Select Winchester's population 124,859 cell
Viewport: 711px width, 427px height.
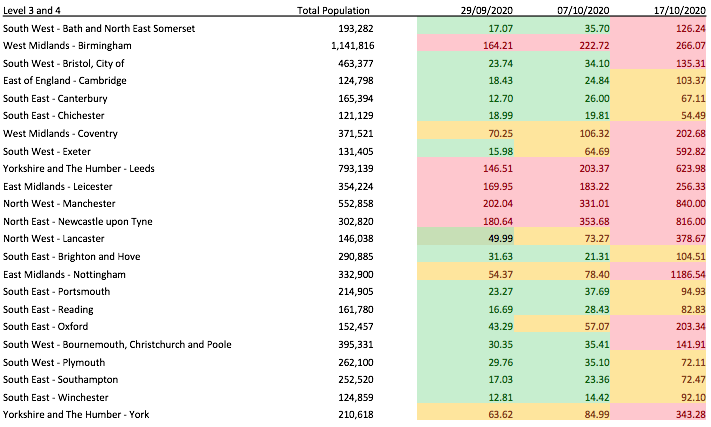pos(356,398)
